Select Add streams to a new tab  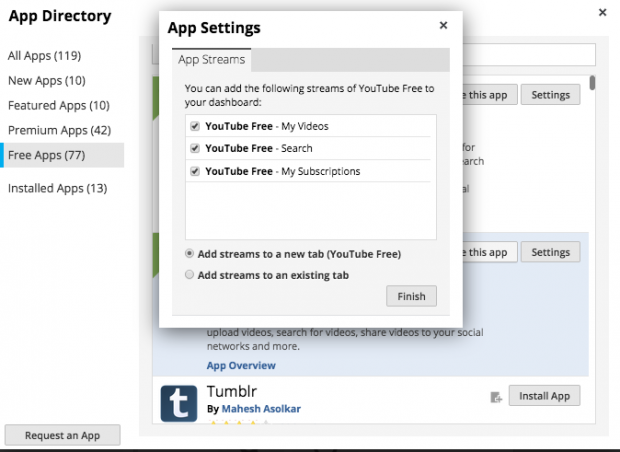pos(189,253)
